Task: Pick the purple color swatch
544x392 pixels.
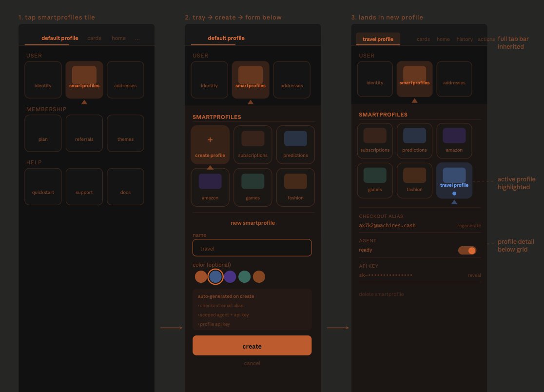Action: coord(230,277)
